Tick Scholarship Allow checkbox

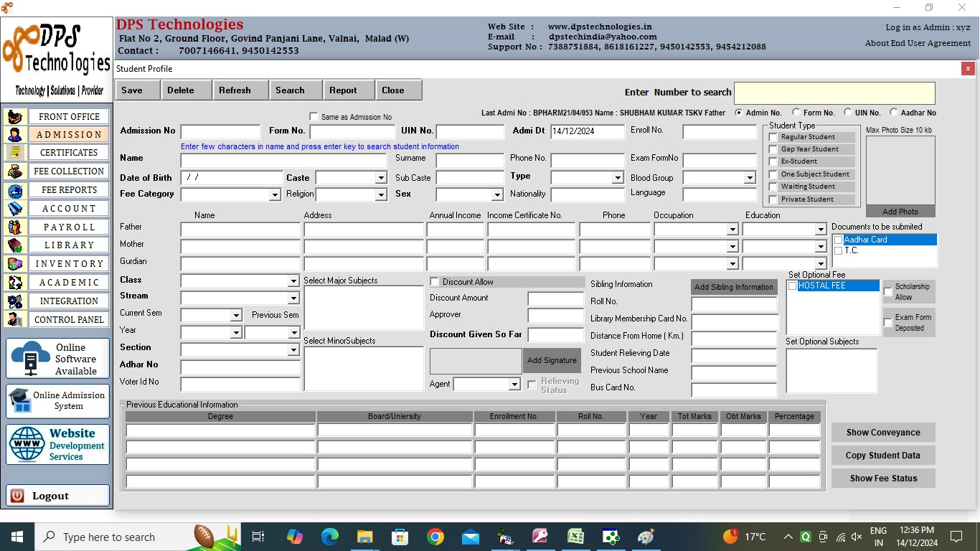(888, 291)
